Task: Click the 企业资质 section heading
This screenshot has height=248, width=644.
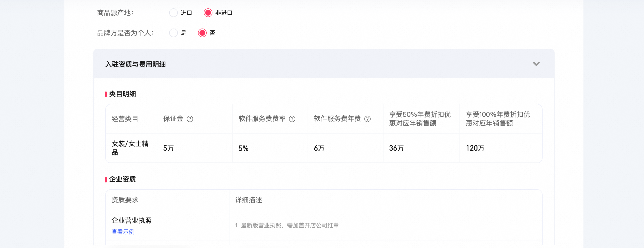Action: coord(122,179)
